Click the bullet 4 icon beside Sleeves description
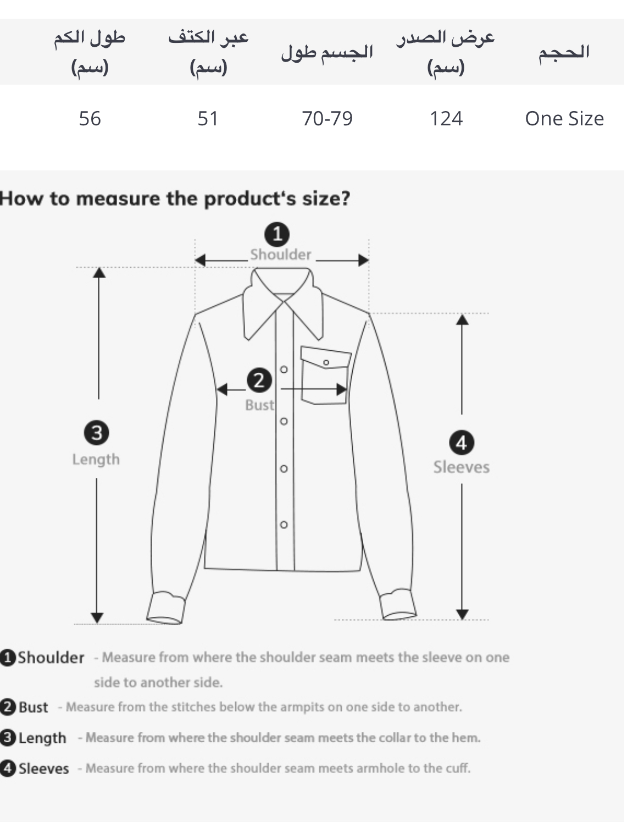Screen dimensions: 644x828 tap(8, 769)
